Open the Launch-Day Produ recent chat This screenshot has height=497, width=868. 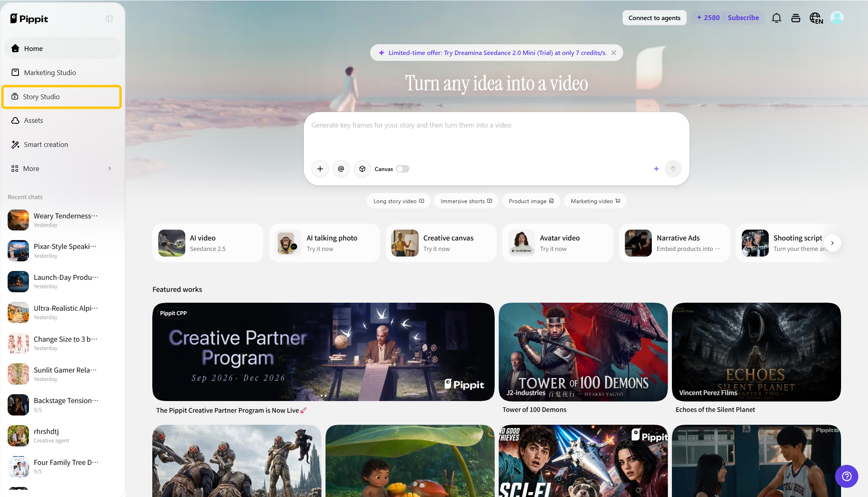[x=62, y=281]
